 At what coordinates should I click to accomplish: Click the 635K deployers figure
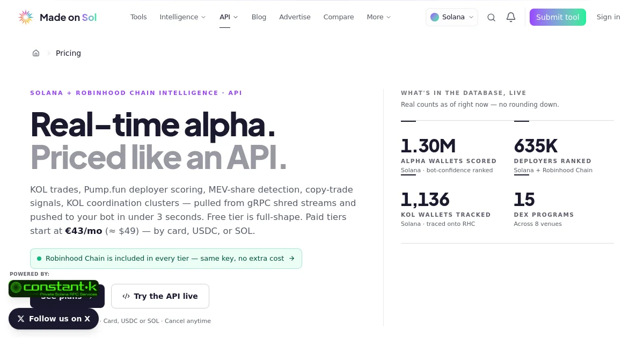tap(536, 146)
